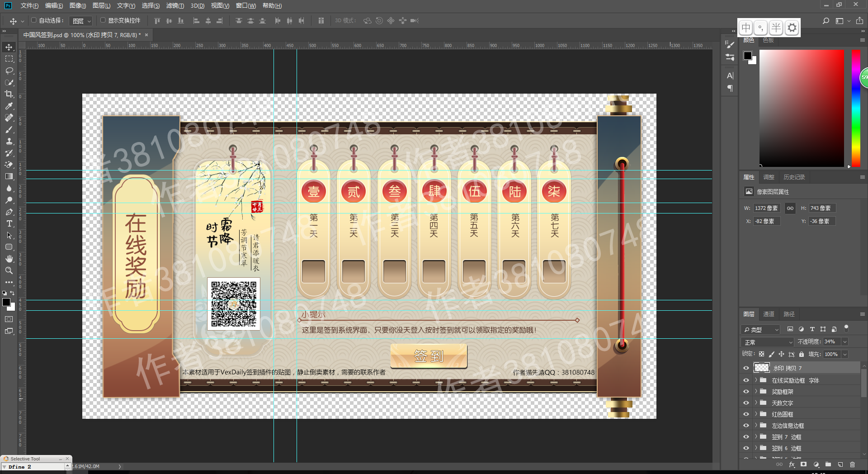Open the 滤镜(T) menu
Image resolution: width=868 pixels, height=474 pixels.
pos(175,5)
